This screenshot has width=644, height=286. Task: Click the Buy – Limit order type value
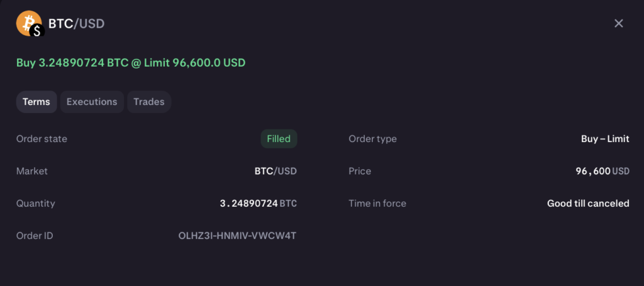click(605, 139)
